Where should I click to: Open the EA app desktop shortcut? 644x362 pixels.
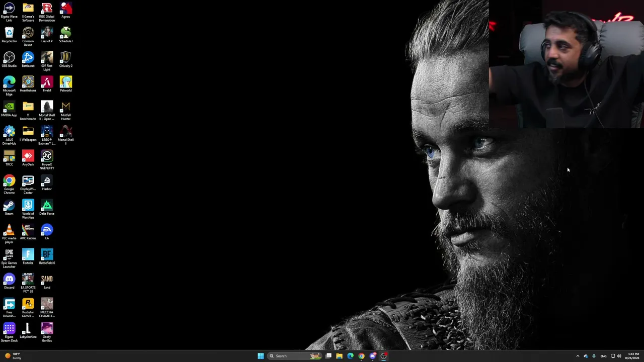click(x=47, y=232)
